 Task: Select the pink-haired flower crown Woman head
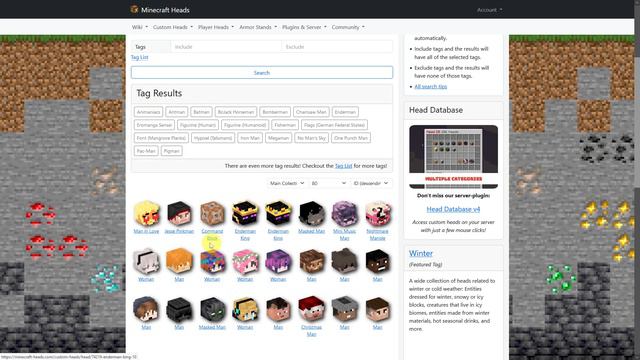pyautogui.click(x=245, y=261)
